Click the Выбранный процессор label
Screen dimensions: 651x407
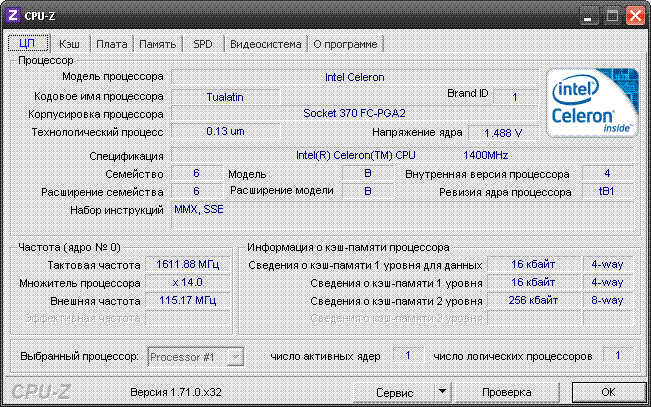point(79,357)
